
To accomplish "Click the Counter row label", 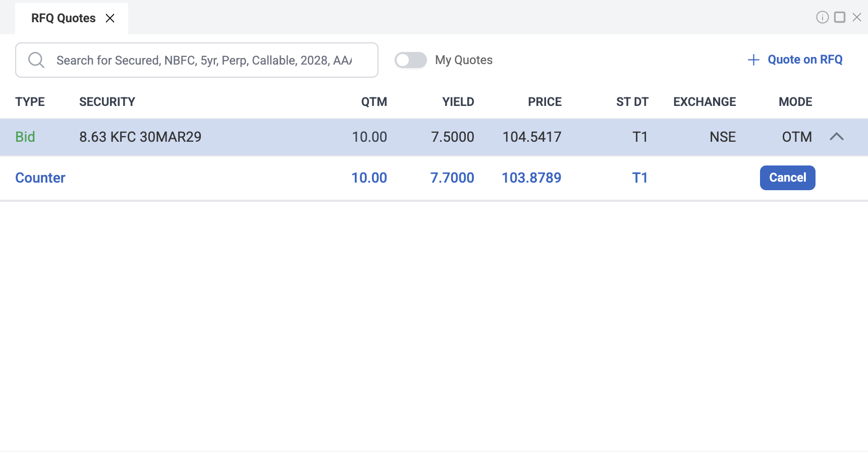I will click(40, 178).
